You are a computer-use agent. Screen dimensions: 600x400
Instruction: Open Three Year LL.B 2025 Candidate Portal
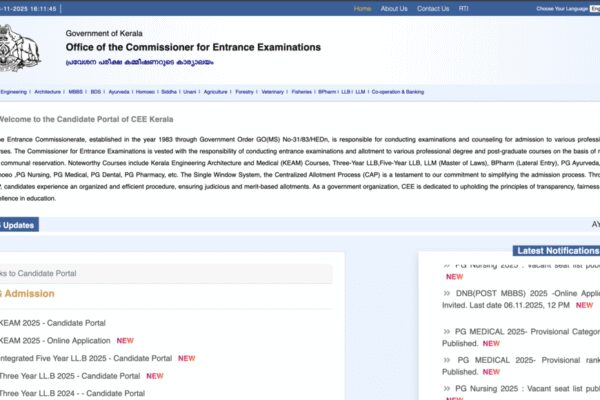(x=70, y=376)
